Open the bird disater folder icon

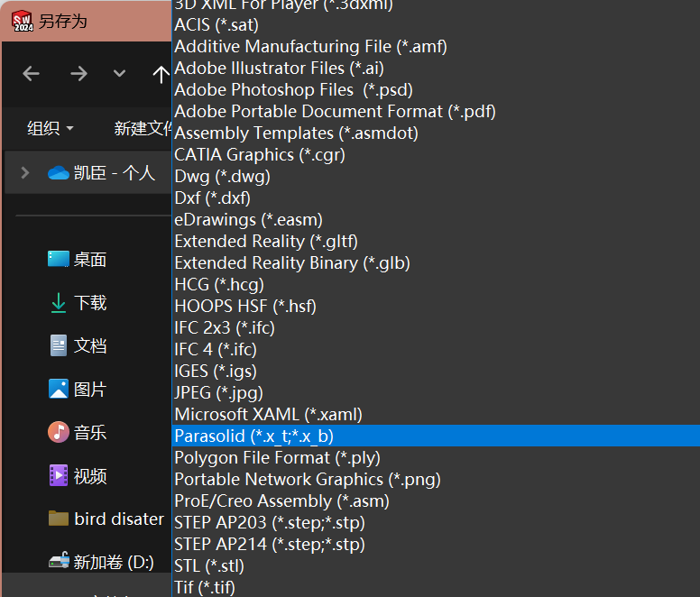59,519
